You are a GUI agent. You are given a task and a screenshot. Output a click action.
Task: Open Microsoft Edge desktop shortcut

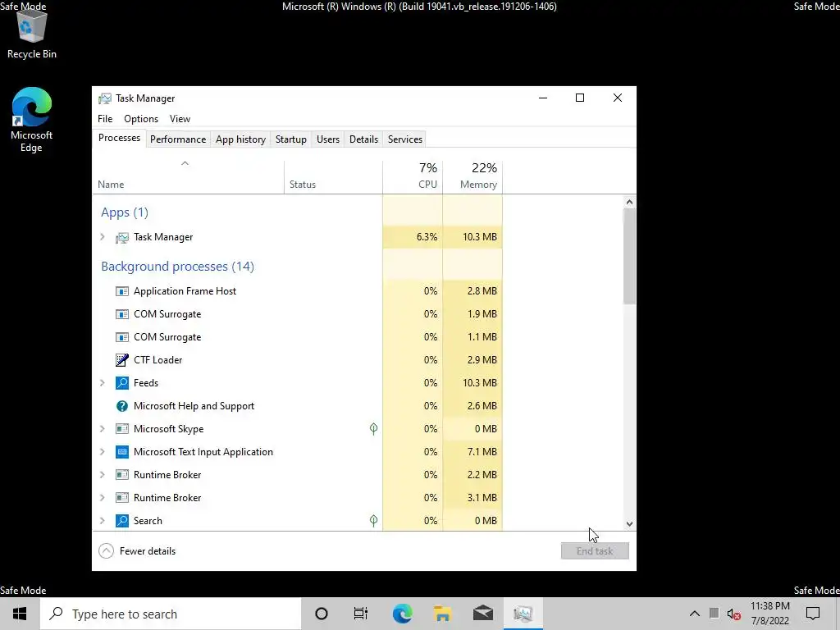point(32,119)
